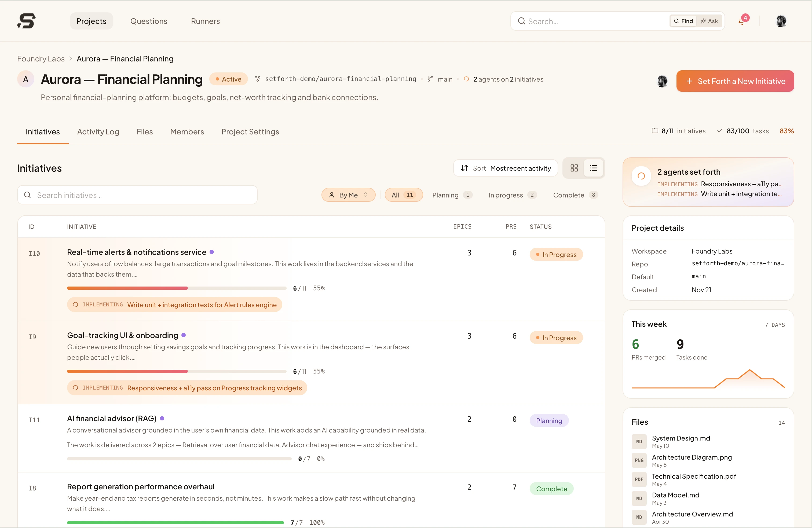Click the AI financial advisor 0/7 progress bar
The image size is (812, 528).
pos(179,459)
